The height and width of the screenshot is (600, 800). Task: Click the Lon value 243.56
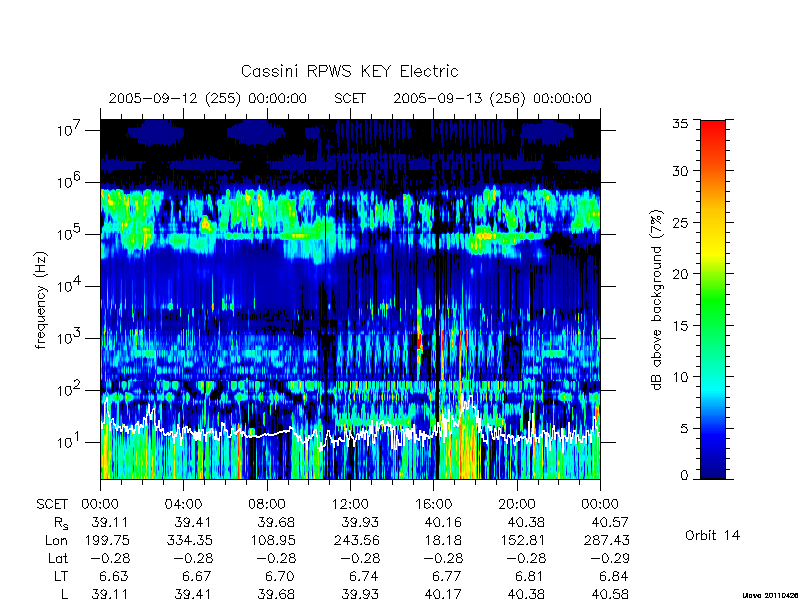357,540
